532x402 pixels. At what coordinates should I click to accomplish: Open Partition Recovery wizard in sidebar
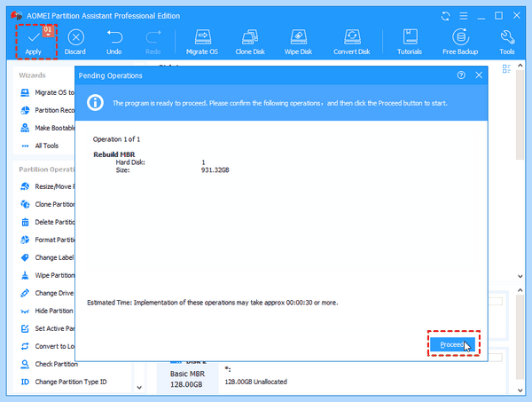pyautogui.click(x=48, y=110)
